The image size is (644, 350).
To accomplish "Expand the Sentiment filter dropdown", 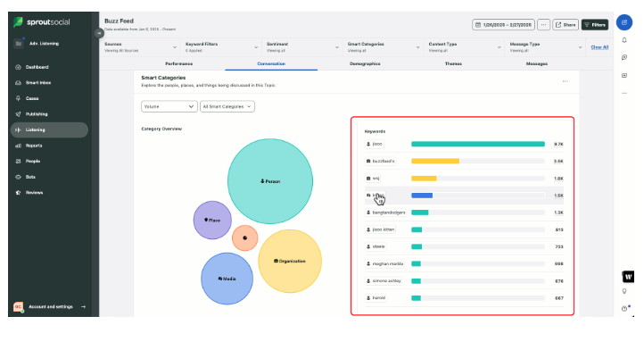I will click(x=302, y=47).
